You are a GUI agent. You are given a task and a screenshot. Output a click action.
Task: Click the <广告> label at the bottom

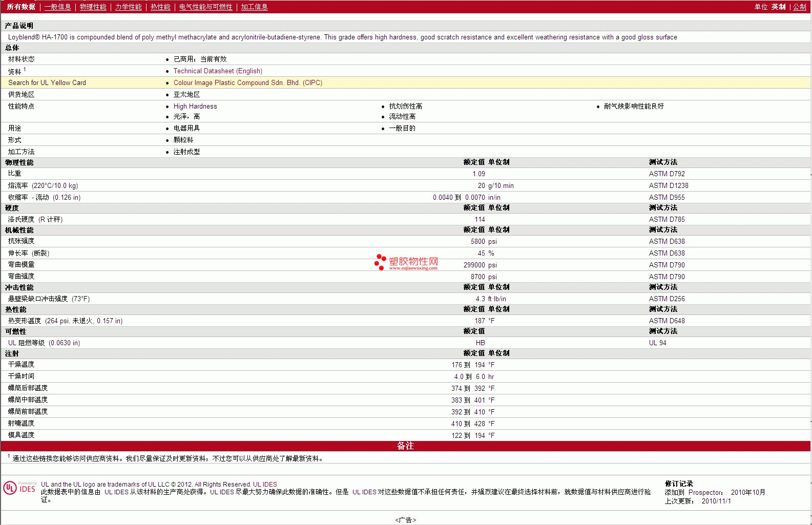pyautogui.click(x=406, y=520)
